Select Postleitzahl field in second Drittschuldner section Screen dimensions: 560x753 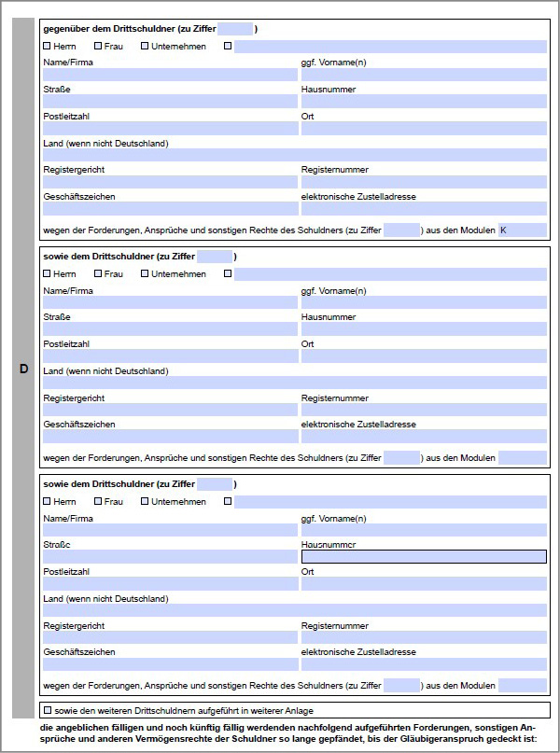169,356
